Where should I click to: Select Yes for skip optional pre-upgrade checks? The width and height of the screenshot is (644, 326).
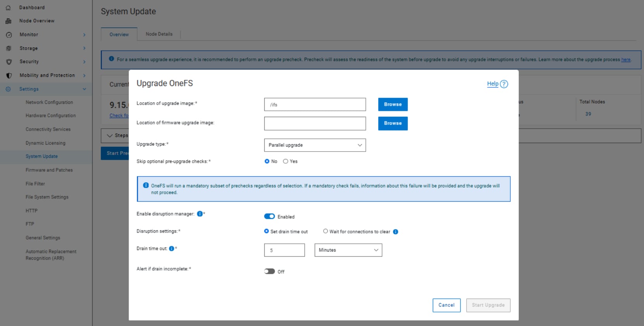coord(286,161)
